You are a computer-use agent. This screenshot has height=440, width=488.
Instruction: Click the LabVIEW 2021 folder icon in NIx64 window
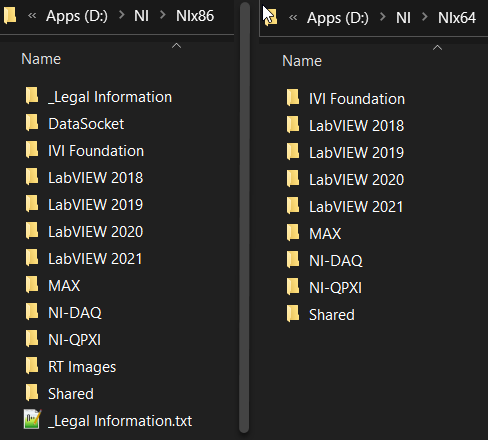pos(293,206)
